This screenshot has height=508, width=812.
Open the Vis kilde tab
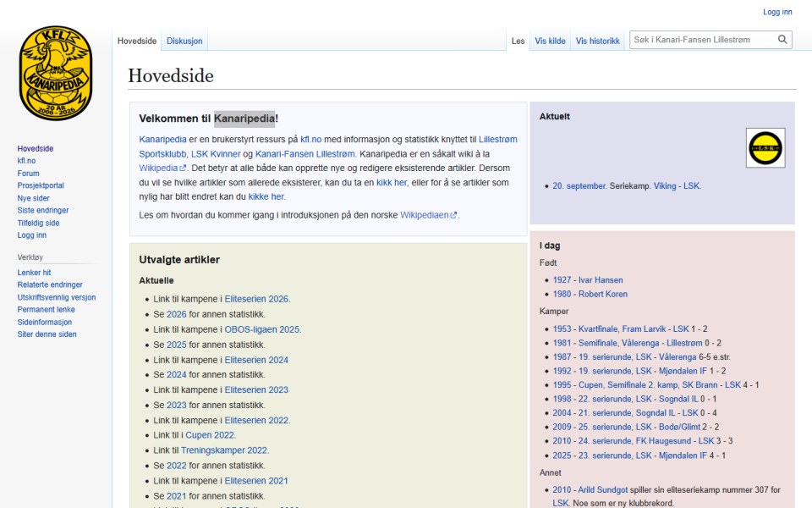click(550, 41)
